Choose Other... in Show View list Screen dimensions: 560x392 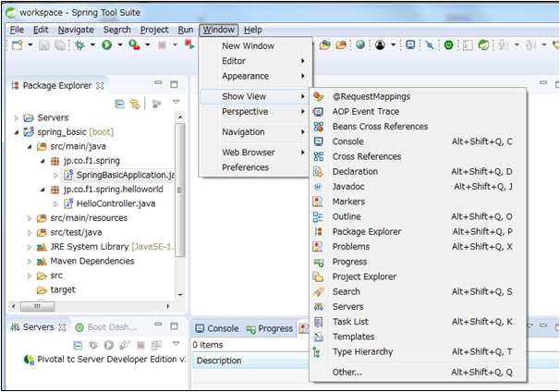click(x=347, y=372)
